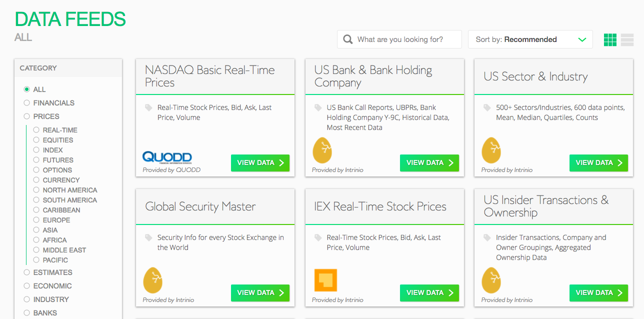Click tag icon on US Insider Transactions card
The image size is (644, 319).
[487, 237]
